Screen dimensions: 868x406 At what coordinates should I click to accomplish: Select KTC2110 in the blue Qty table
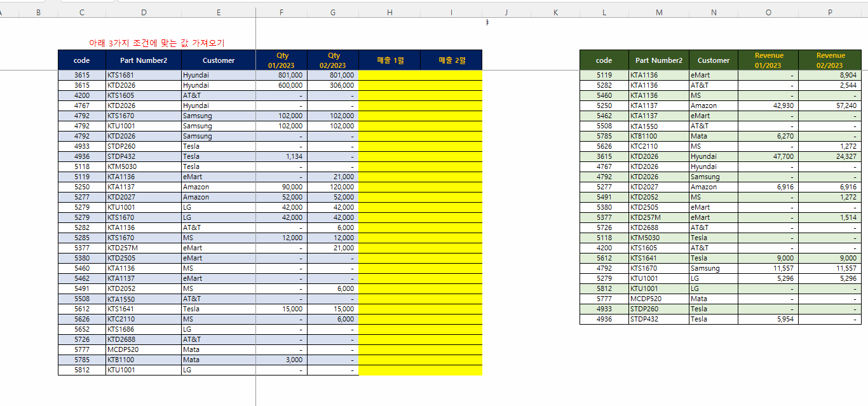tap(144, 319)
